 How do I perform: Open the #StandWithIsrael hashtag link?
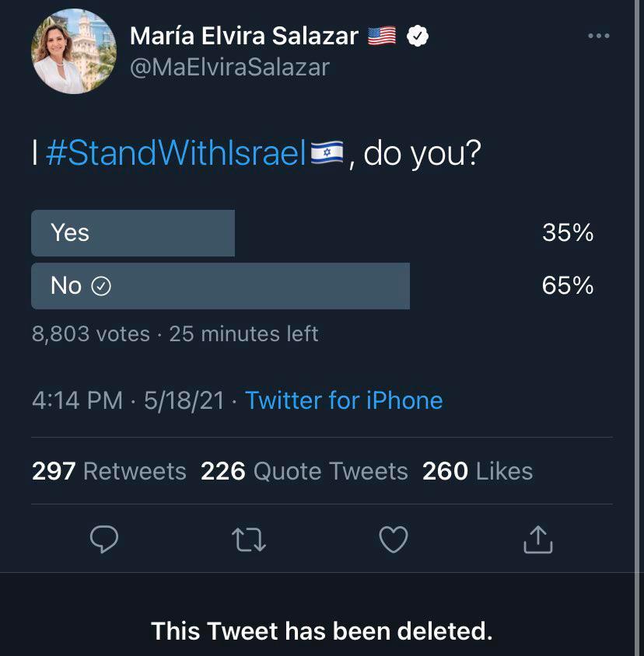(x=176, y=154)
